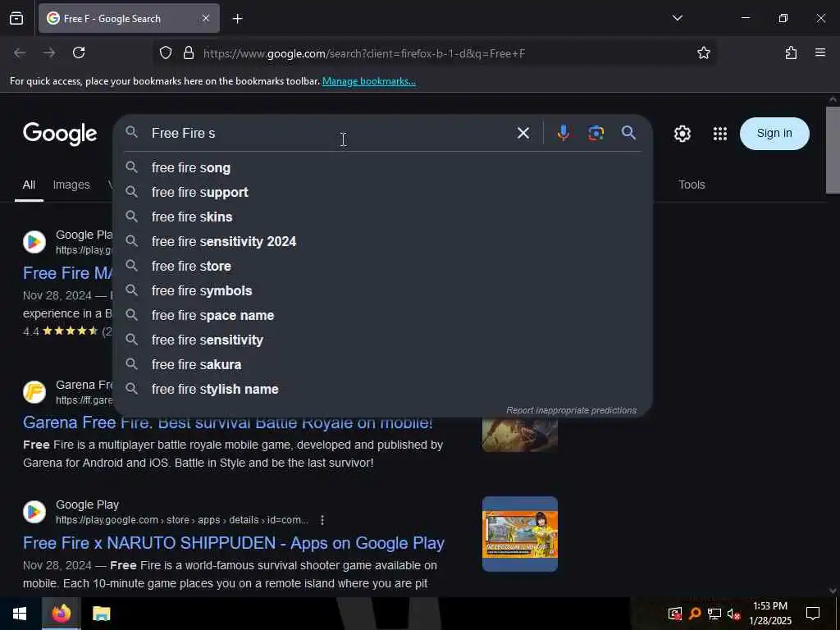Screen dimensions: 840x630
Task: Open Firefox View icon at tab bar
Action: (x=16, y=18)
